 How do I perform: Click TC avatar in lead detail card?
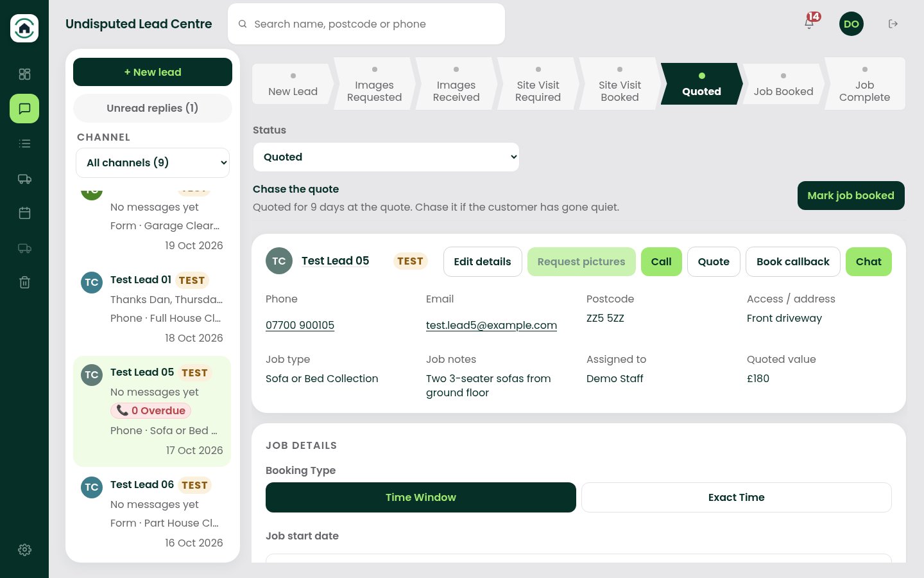coord(279,261)
